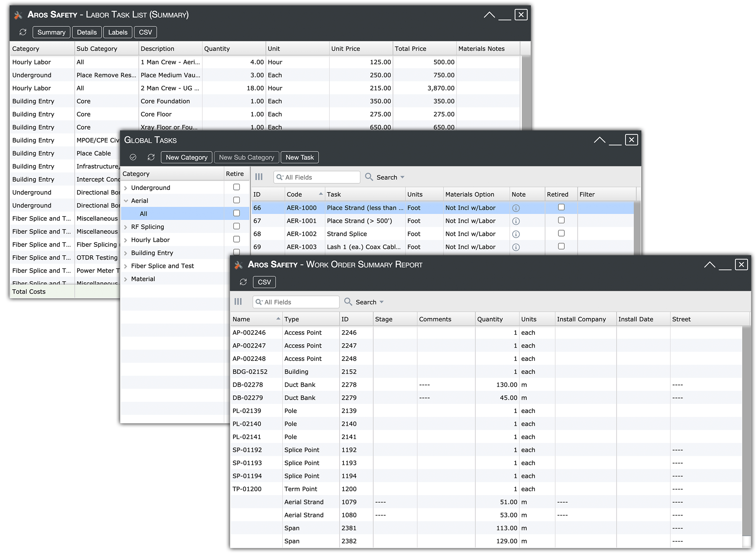756x553 pixels.
Task: Click All Fields search box in Work Order Summary
Action: click(296, 302)
